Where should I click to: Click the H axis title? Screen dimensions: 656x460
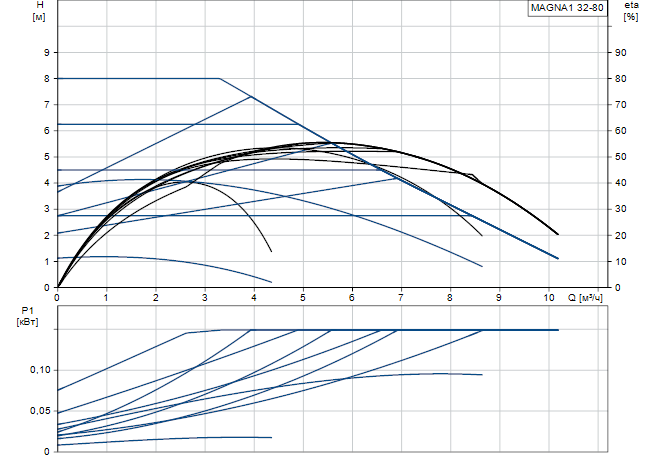[x=40, y=5]
